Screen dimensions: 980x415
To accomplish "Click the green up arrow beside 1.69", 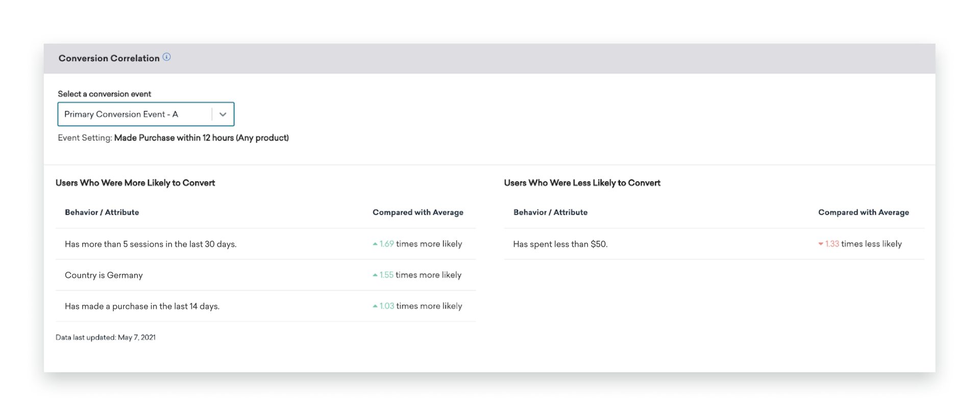I will click(x=375, y=244).
